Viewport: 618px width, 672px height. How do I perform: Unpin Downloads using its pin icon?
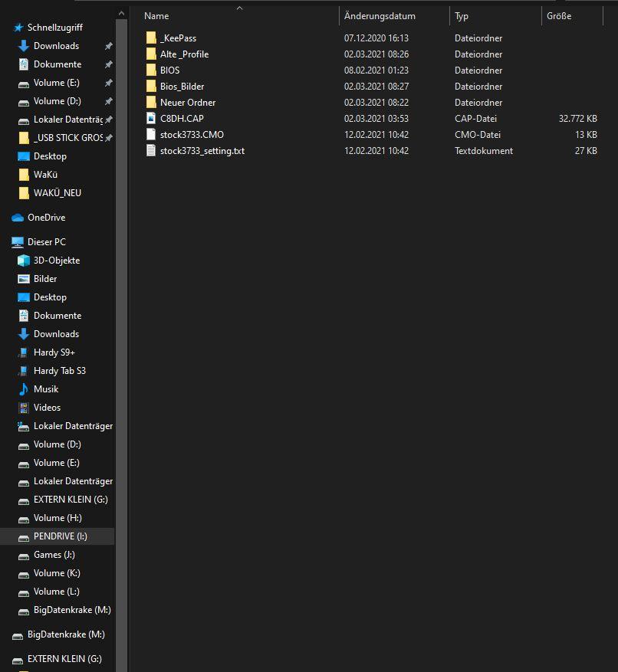tap(109, 46)
